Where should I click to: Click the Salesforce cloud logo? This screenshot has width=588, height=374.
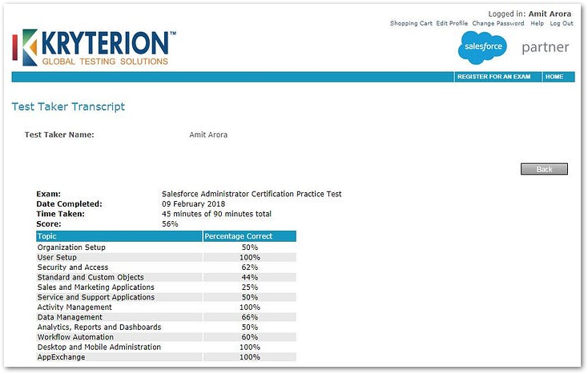pyautogui.click(x=482, y=47)
